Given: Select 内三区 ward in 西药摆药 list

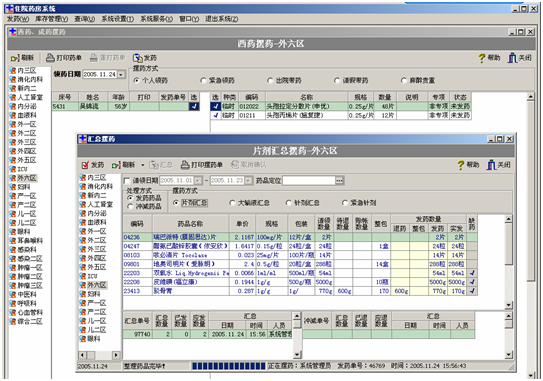Looking at the screenshot, I should coord(23,70).
